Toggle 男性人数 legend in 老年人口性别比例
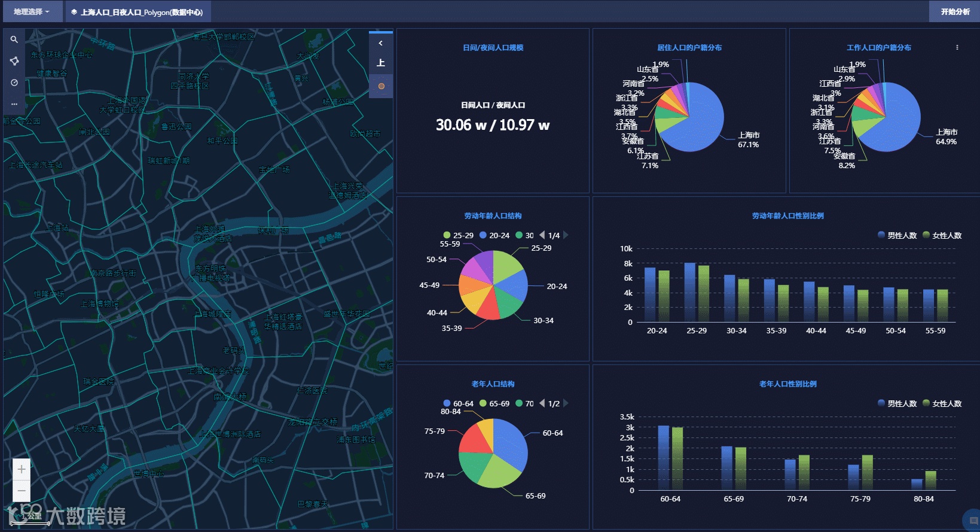This screenshot has width=980, height=532. point(897,403)
